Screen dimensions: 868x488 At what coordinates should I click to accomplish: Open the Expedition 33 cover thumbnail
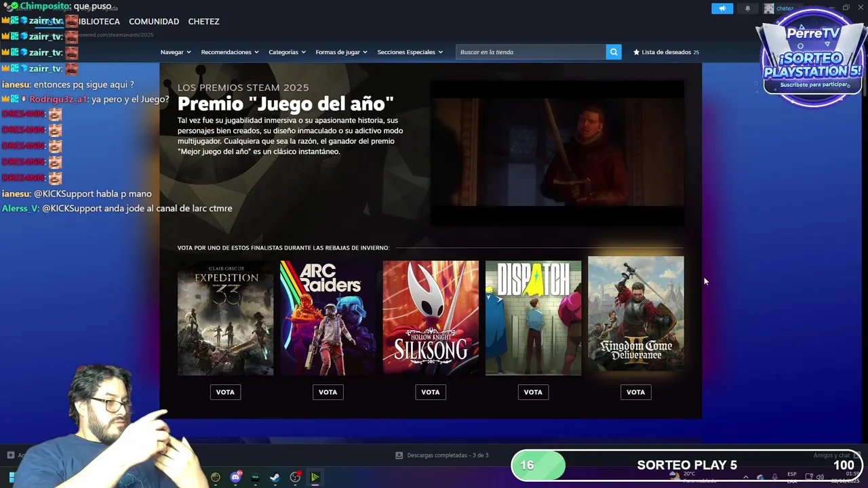coord(225,318)
